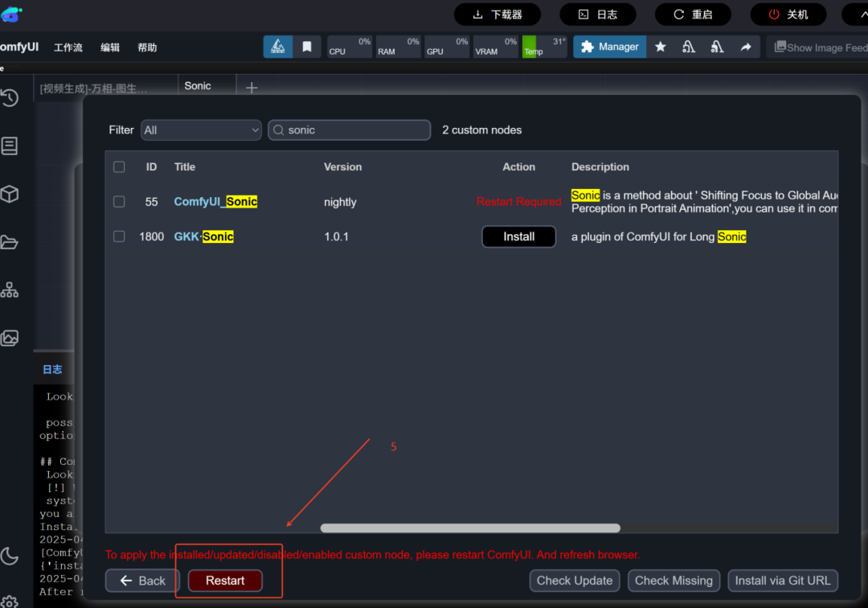The image size is (868, 608).
Task: Open the 工作流 menu
Action: [x=68, y=47]
